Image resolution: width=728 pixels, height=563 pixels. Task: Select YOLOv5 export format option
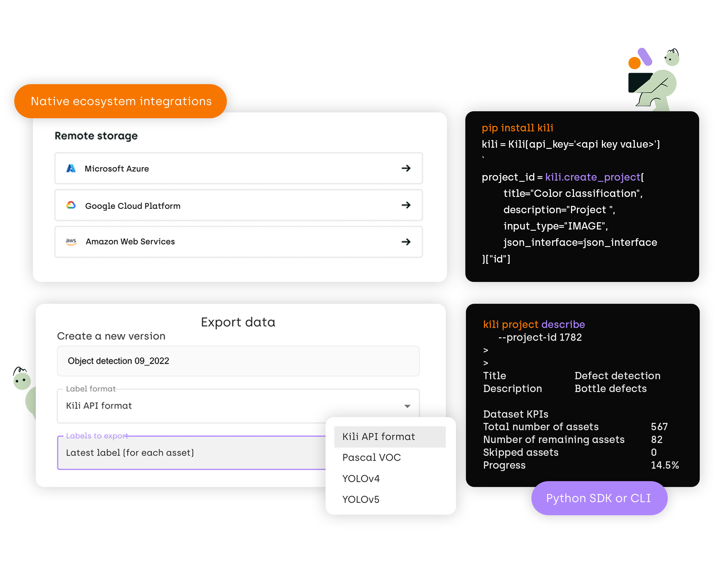coord(361,499)
